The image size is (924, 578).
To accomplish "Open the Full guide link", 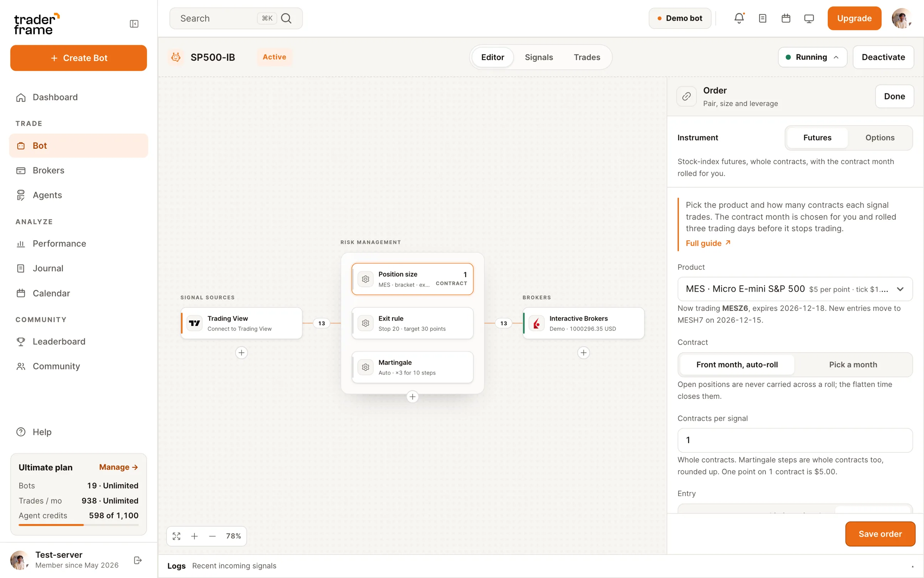I will click(708, 243).
